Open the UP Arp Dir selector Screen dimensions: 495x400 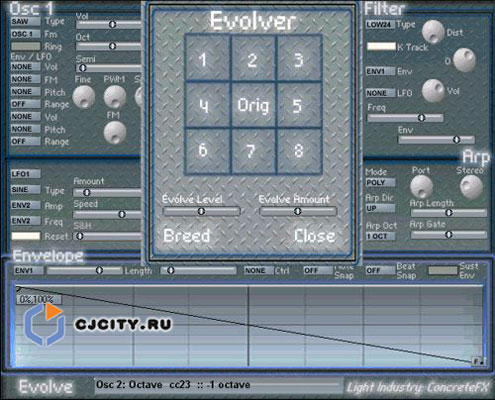click(x=380, y=208)
